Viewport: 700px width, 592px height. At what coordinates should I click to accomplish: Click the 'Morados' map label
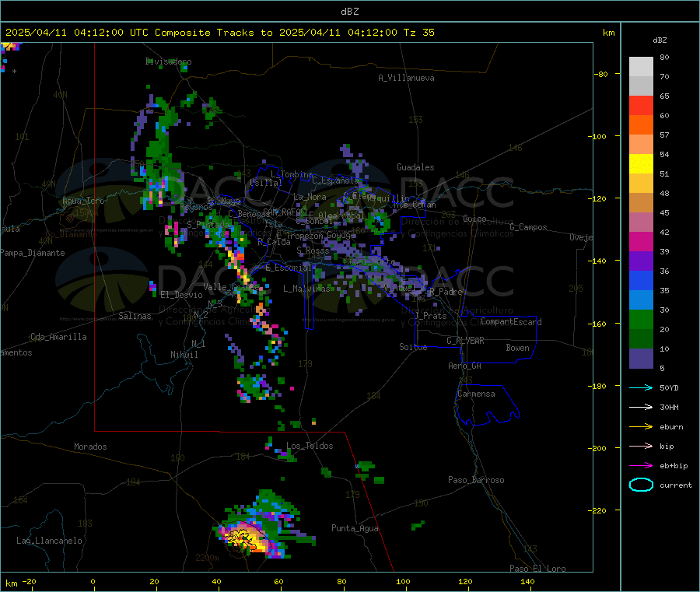point(90,447)
